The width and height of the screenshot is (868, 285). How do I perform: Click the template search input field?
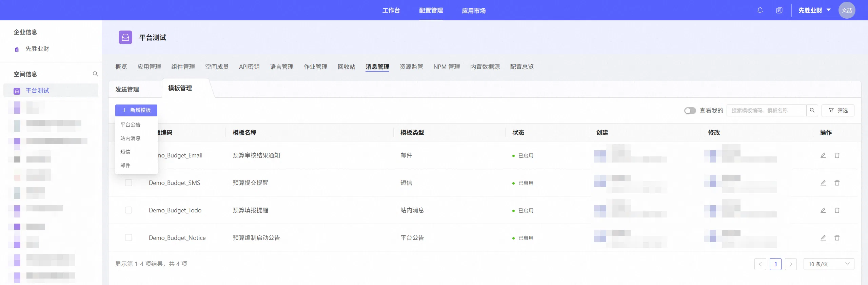[766, 110]
